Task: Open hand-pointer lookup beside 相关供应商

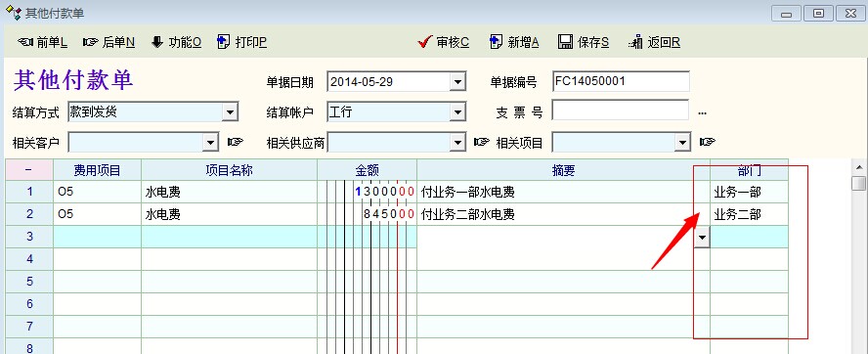Action: click(482, 143)
